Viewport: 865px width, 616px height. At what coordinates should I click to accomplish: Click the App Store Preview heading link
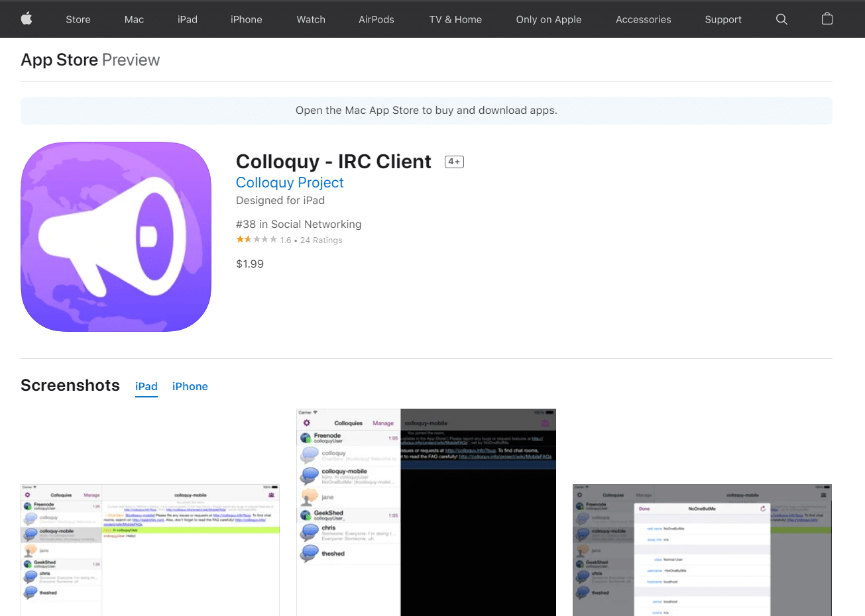pyautogui.click(x=90, y=60)
